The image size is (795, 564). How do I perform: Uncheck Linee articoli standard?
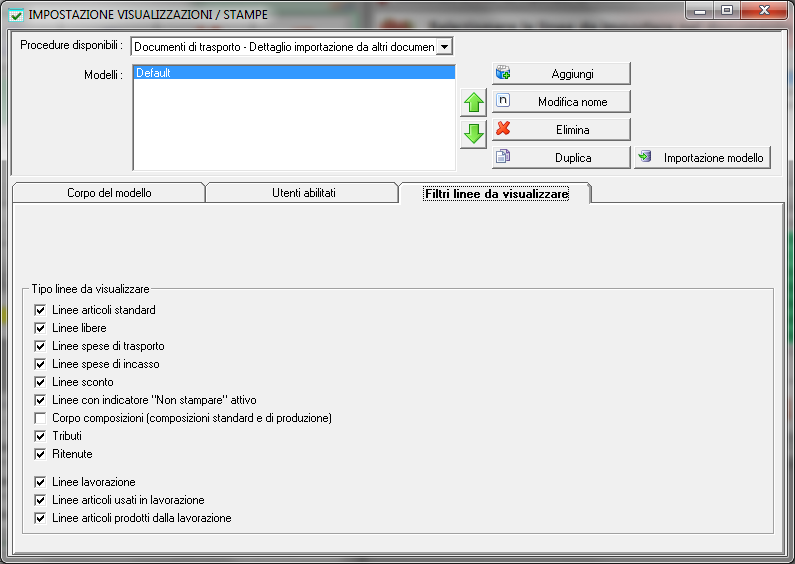(x=40, y=310)
